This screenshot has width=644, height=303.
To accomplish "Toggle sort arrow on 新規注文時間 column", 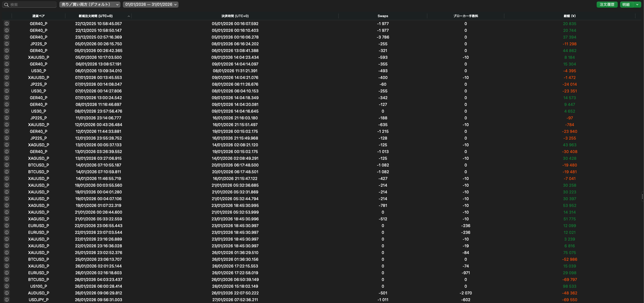I will (x=129, y=16).
